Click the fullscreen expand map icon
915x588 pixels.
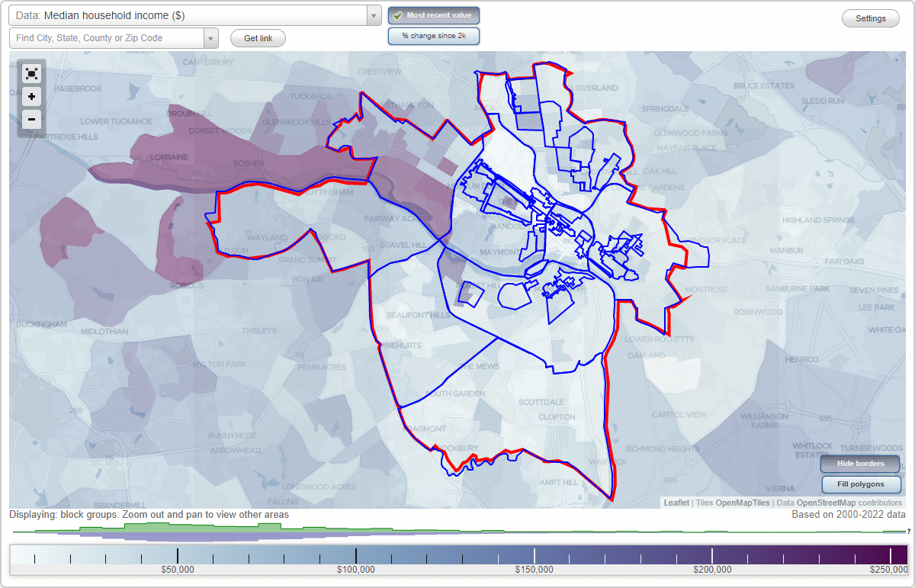tap(31, 73)
